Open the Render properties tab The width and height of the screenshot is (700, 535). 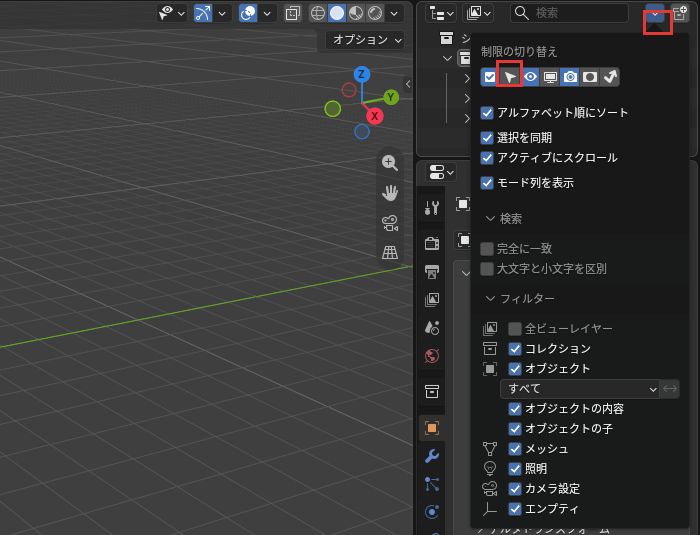[x=432, y=243]
